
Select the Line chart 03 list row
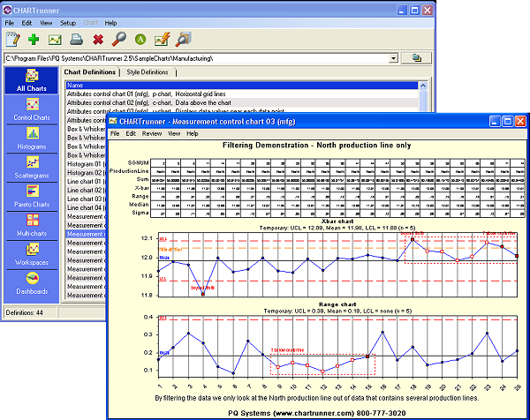click(x=87, y=199)
